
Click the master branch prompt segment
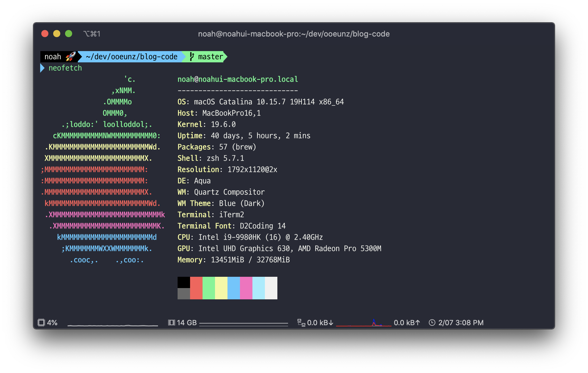click(x=210, y=56)
